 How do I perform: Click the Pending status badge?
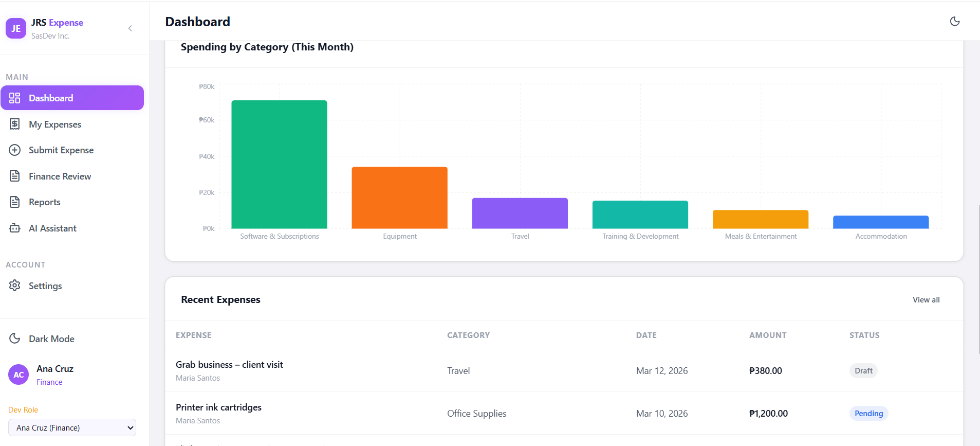[868, 413]
